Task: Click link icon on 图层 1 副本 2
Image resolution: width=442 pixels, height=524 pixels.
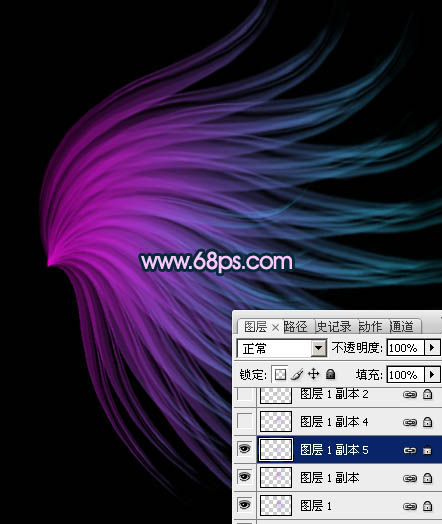Action: 410,395
